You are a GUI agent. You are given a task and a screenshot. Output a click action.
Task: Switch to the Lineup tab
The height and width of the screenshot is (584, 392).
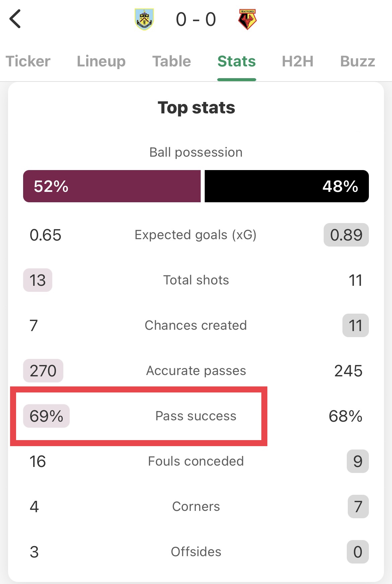coord(101,61)
